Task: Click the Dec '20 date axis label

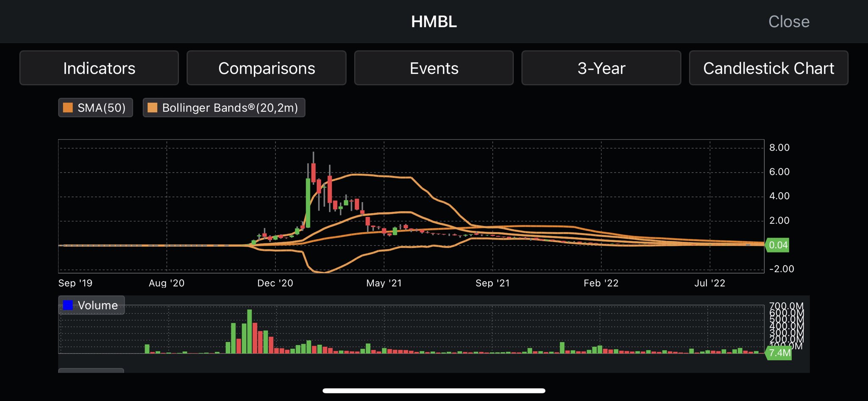Action: click(x=275, y=283)
